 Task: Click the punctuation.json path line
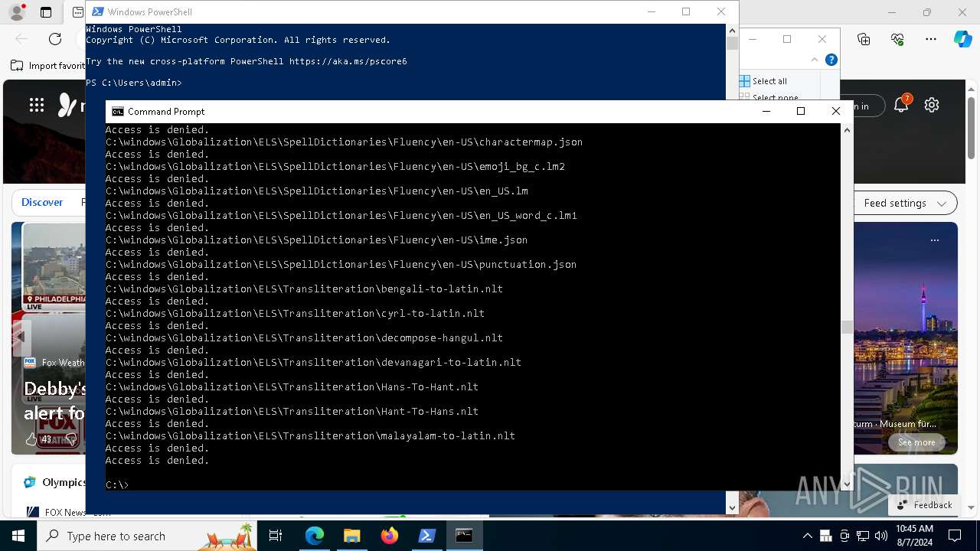pyautogui.click(x=341, y=265)
